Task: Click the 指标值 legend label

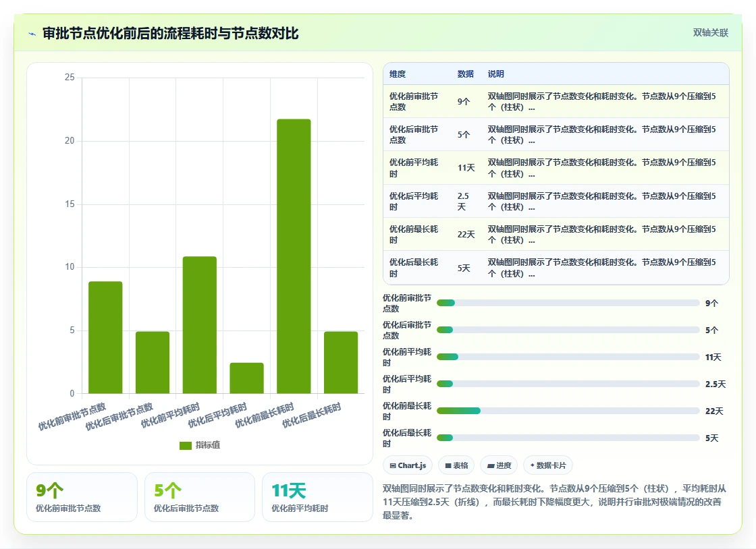Action: pos(208,445)
